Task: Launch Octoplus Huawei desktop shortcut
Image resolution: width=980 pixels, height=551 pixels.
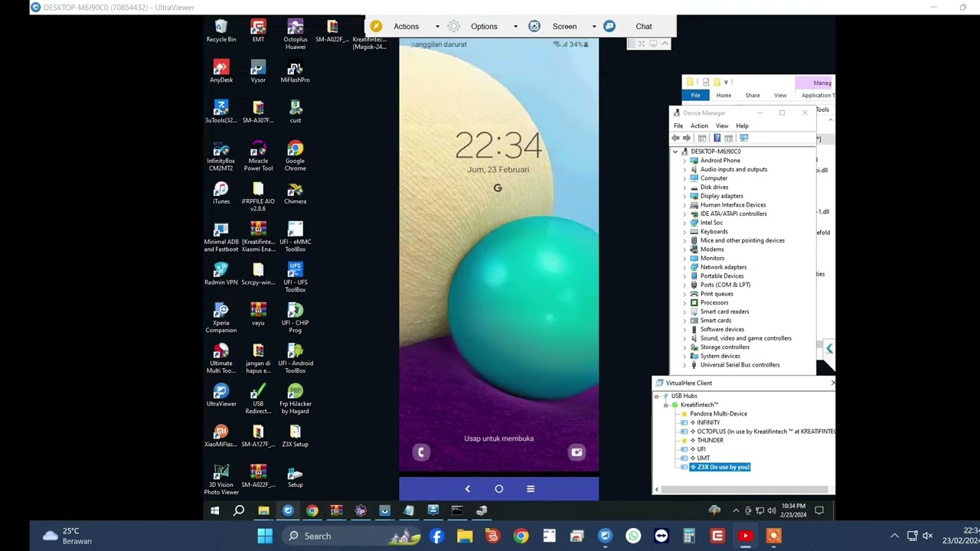Action: [295, 35]
